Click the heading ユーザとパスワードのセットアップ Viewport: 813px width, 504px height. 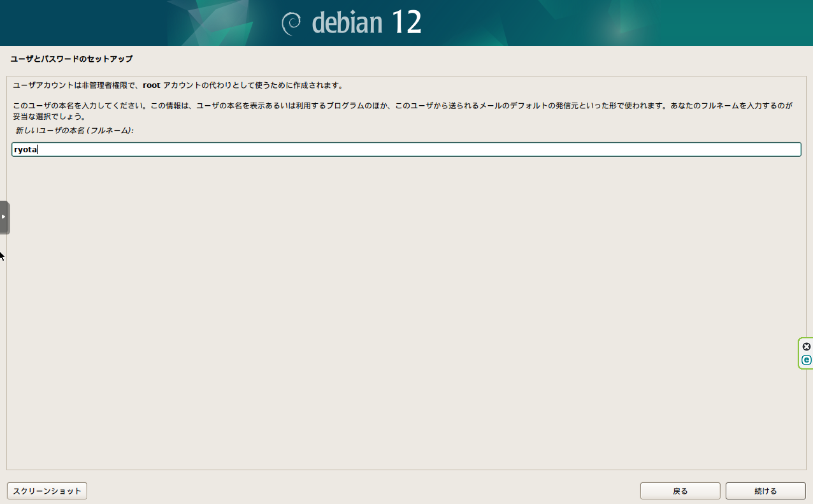70,59
